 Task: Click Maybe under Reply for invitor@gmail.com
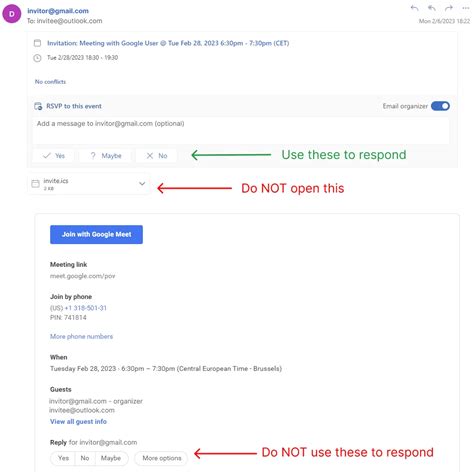(x=111, y=458)
